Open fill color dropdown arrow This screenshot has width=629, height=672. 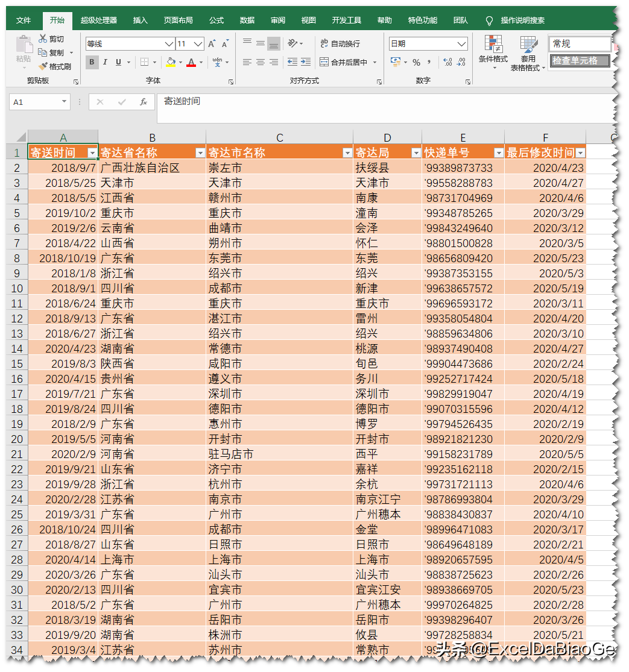180,63
